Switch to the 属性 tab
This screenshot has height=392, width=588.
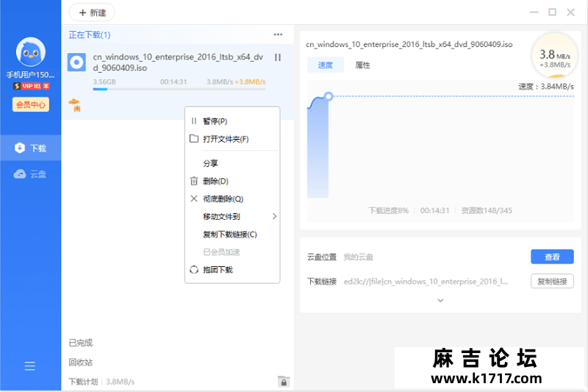362,65
